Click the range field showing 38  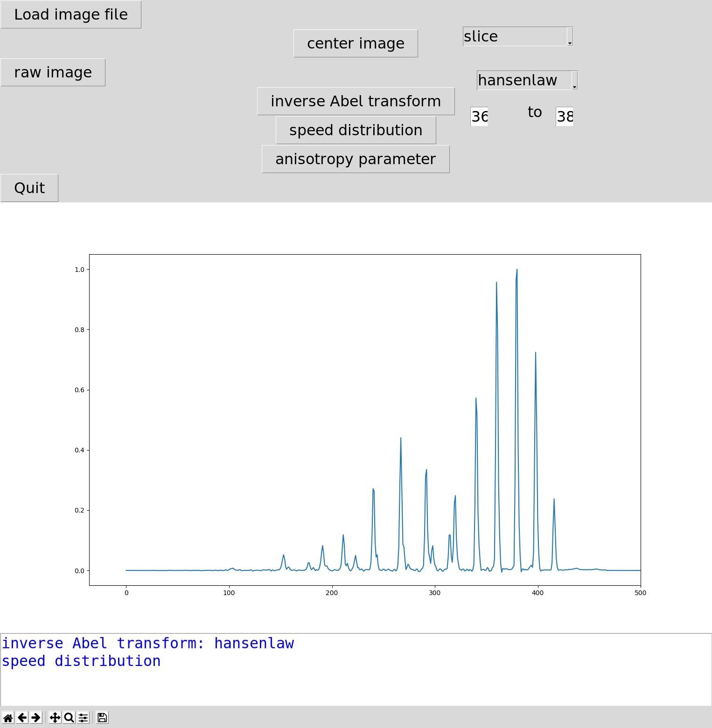[565, 117]
